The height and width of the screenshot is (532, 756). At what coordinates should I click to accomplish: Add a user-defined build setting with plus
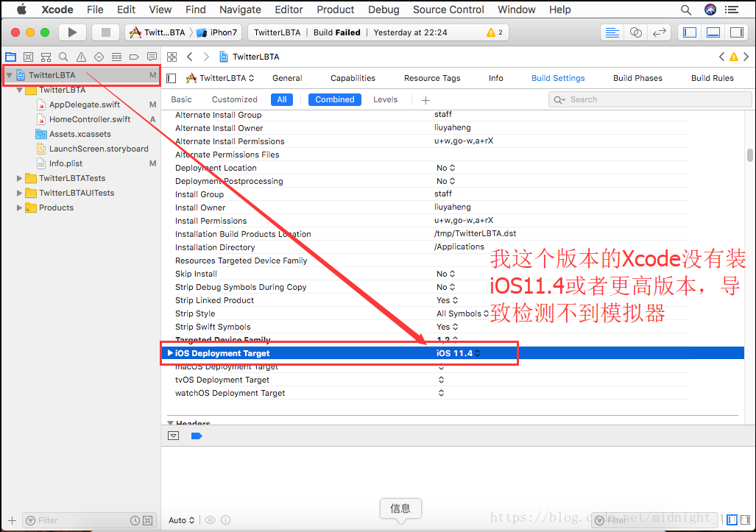coord(425,100)
